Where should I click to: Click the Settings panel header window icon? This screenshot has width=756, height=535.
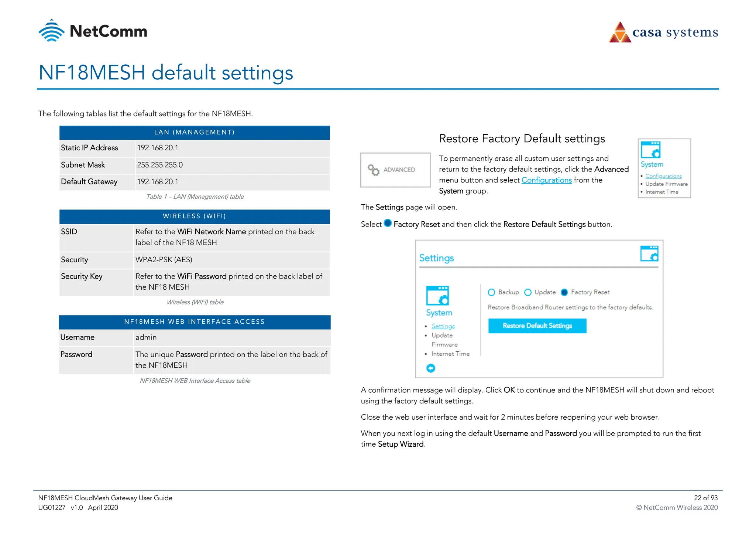(649, 253)
